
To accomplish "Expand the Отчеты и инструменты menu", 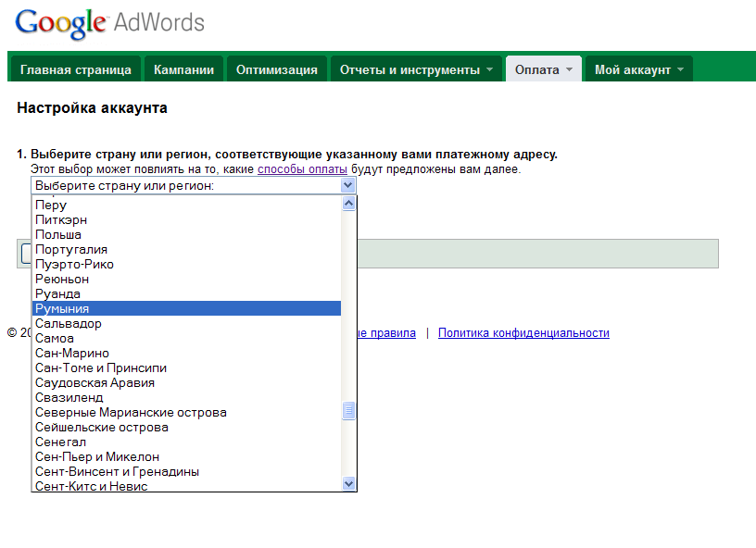I will [416, 69].
